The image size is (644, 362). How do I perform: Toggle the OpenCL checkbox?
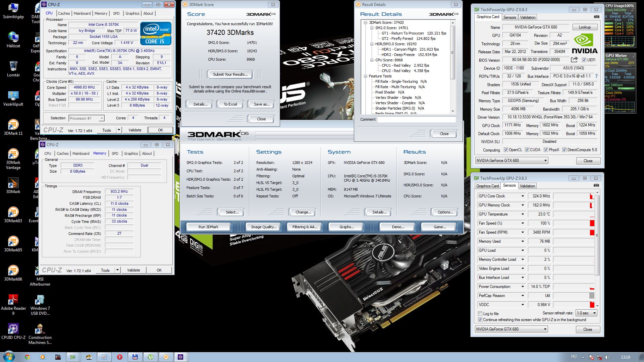506,150
